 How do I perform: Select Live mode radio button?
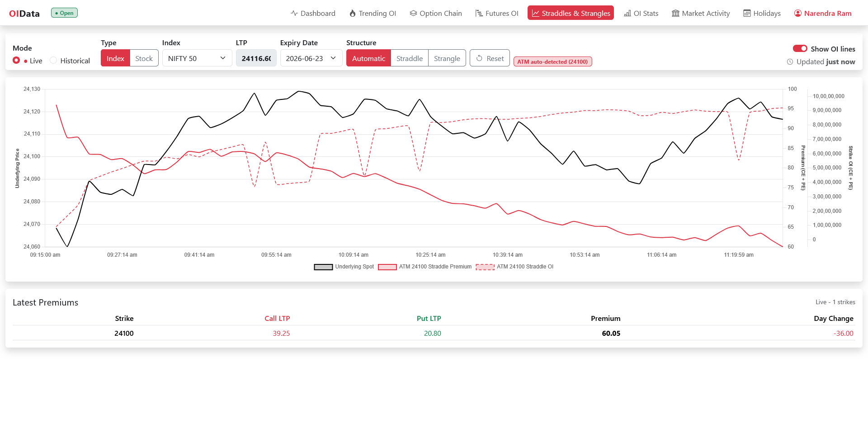pyautogui.click(x=16, y=60)
